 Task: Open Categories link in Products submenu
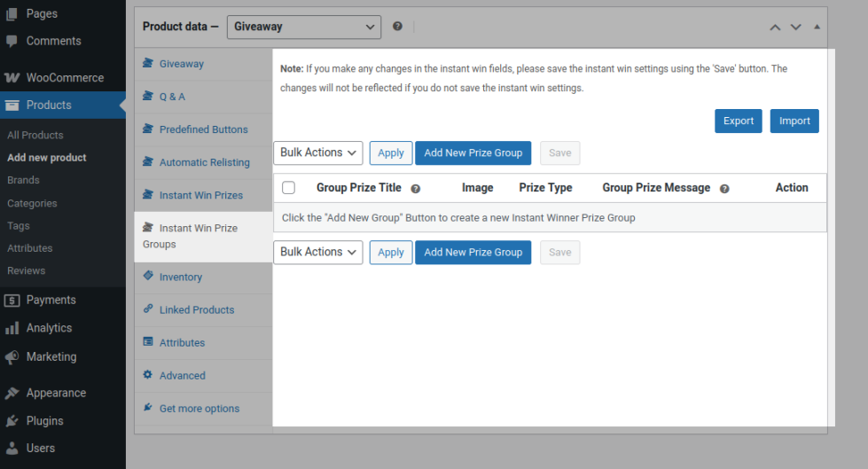(x=32, y=203)
